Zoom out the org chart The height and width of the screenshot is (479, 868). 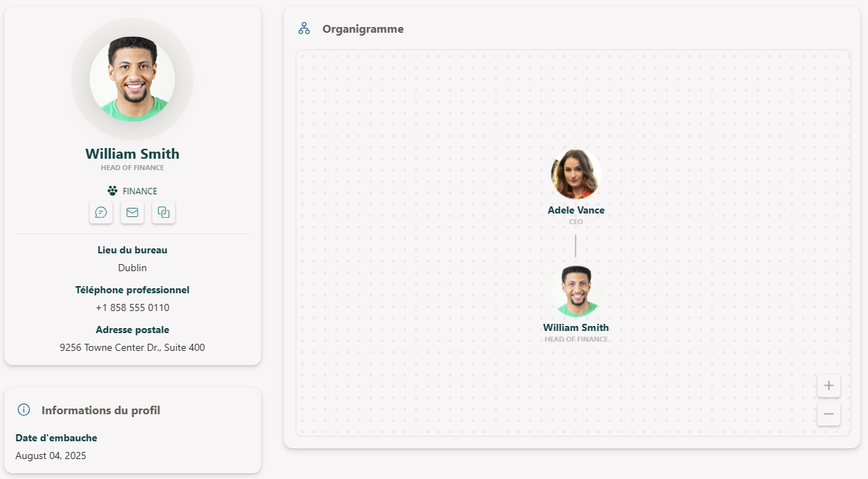[x=829, y=414]
